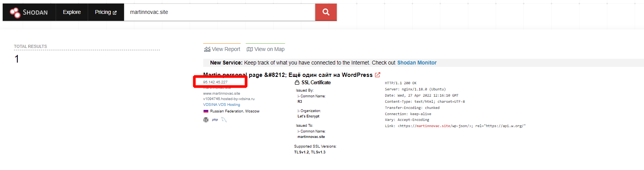The height and width of the screenshot is (170, 644).
Task: Click the padlock icon by SSL Certificate
Action: (x=297, y=82)
